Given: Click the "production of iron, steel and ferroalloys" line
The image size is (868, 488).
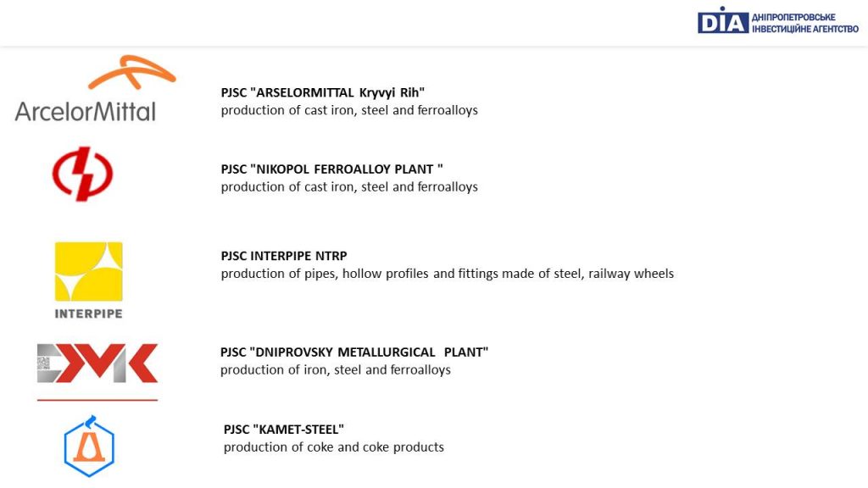Looking at the screenshot, I should [x=336, y=369].
